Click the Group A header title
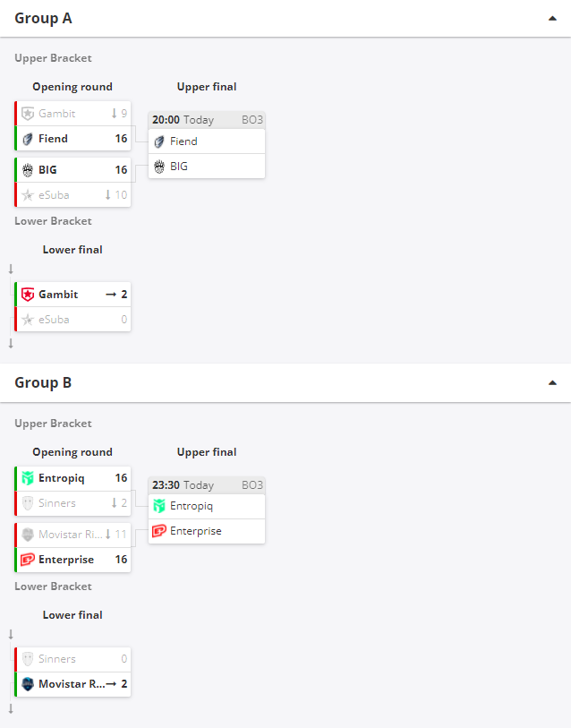The height and width of the screenshot is (728, 571). 44,18
